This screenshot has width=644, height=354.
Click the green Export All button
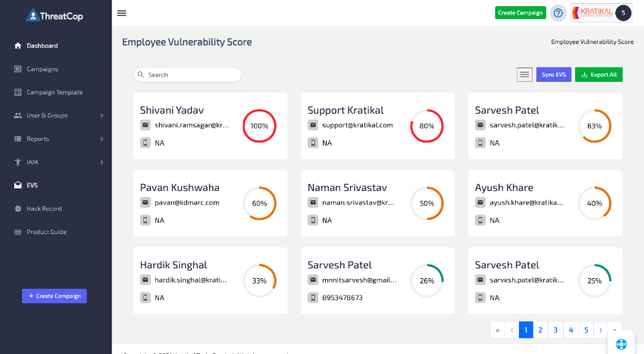(x=599, y=74)
